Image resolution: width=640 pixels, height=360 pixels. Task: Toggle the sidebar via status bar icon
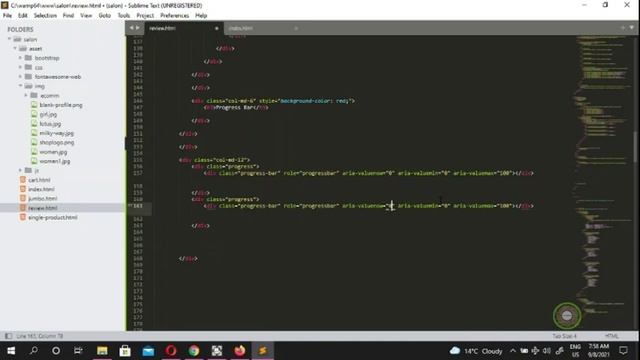pyautogui.click(x=8, y=336)
